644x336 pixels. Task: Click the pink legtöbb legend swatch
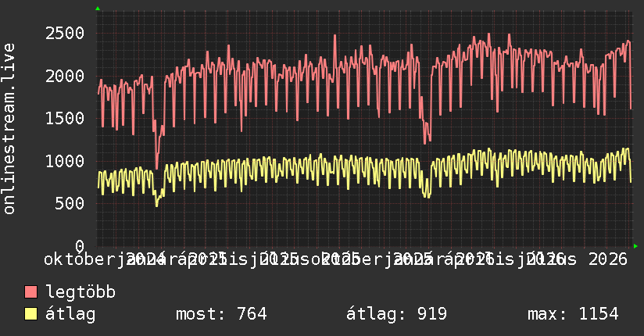click(x=30, y=292)
